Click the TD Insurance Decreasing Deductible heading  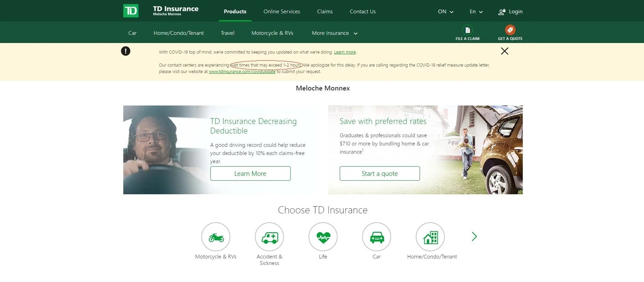(x=253, y=126)
